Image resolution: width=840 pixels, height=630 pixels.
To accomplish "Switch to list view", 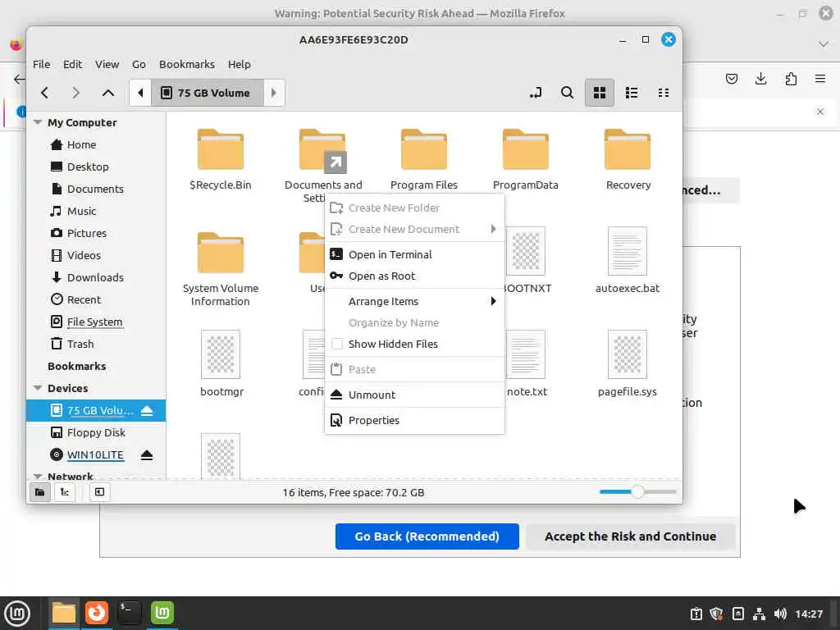I will point(631,93).
